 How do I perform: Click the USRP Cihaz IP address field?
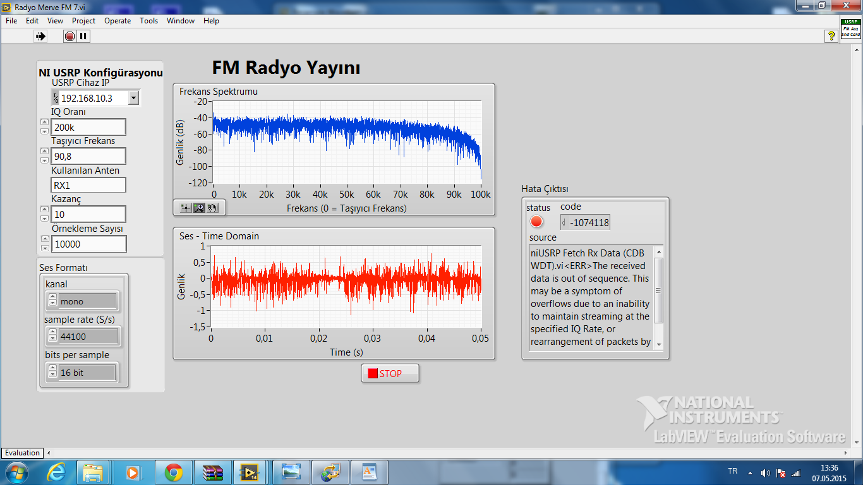[x=94, y=98]
